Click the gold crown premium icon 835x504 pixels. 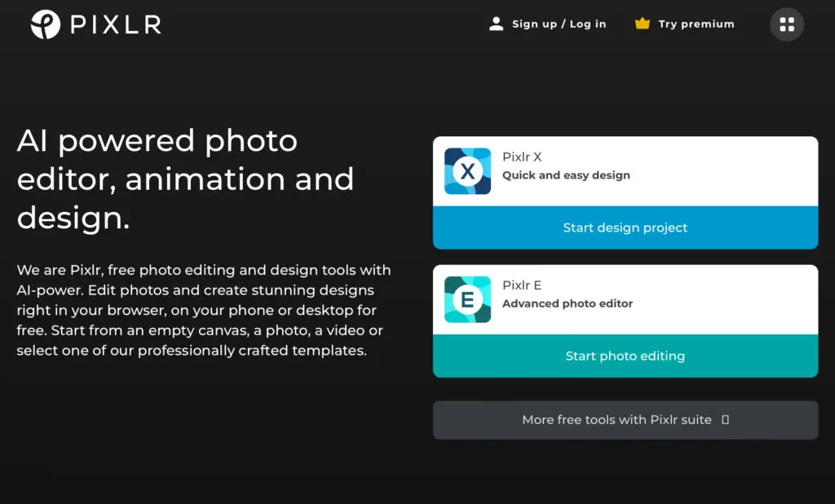[643, 24]
